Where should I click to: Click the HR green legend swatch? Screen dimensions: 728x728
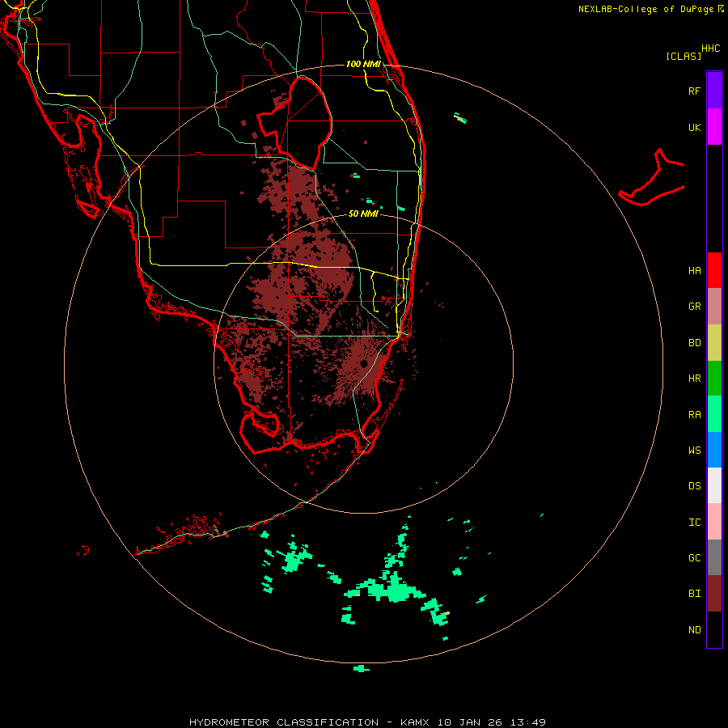click(x=714, y=379)
